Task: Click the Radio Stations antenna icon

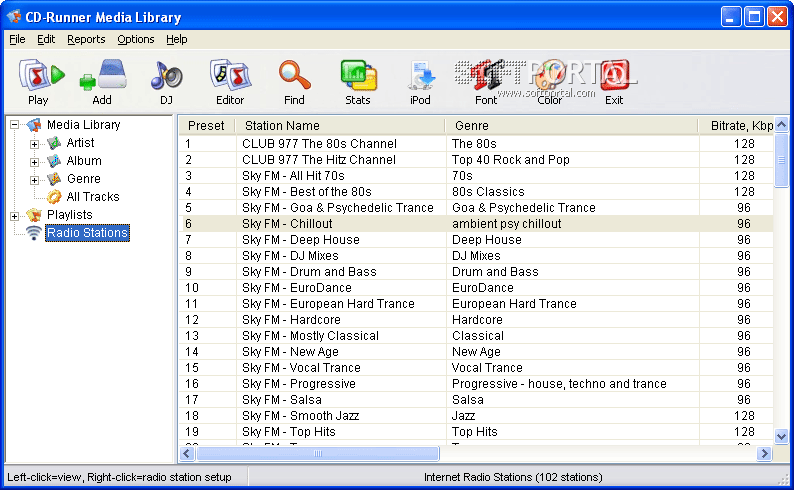Action: 34,233
